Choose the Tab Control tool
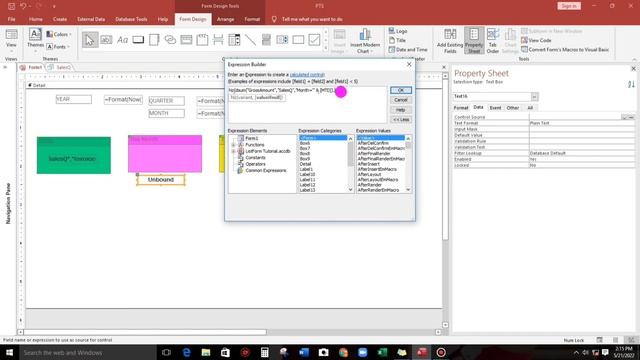 point(154,40)
